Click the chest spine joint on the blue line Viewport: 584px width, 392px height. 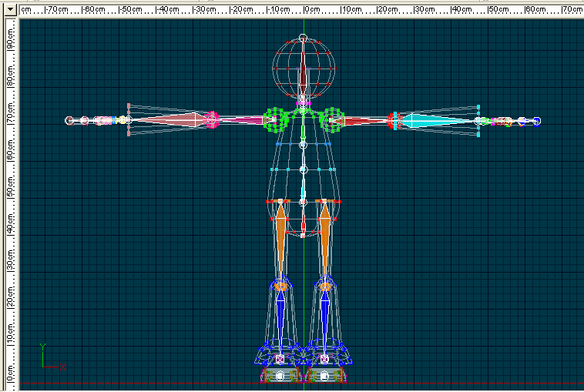[x=304, y=144]
